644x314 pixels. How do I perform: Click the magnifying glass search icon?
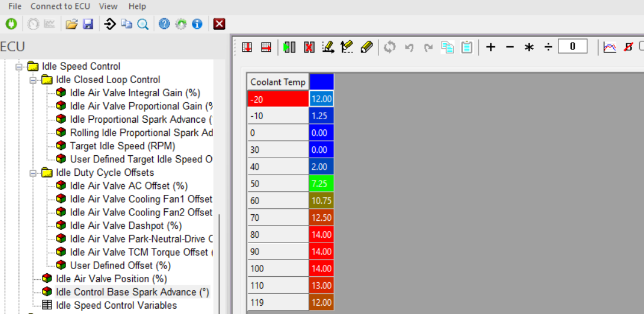(x=143, y=24)
